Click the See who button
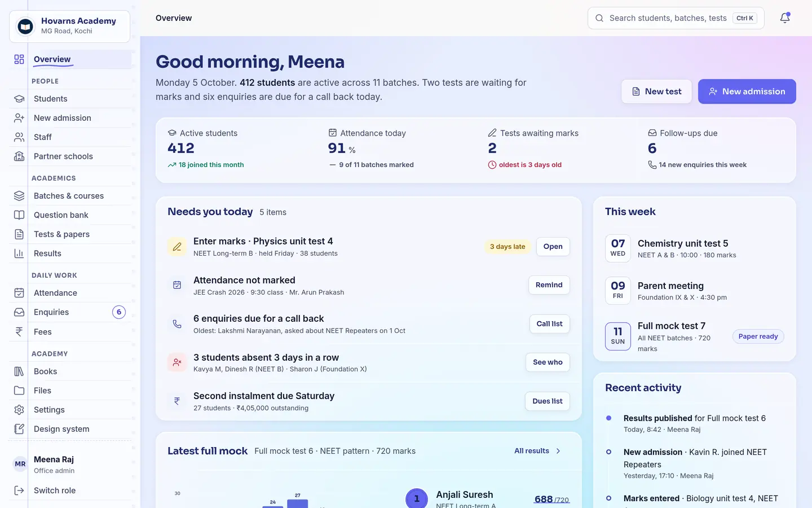This screenshot has width=812, height=508. pos(548,362)
